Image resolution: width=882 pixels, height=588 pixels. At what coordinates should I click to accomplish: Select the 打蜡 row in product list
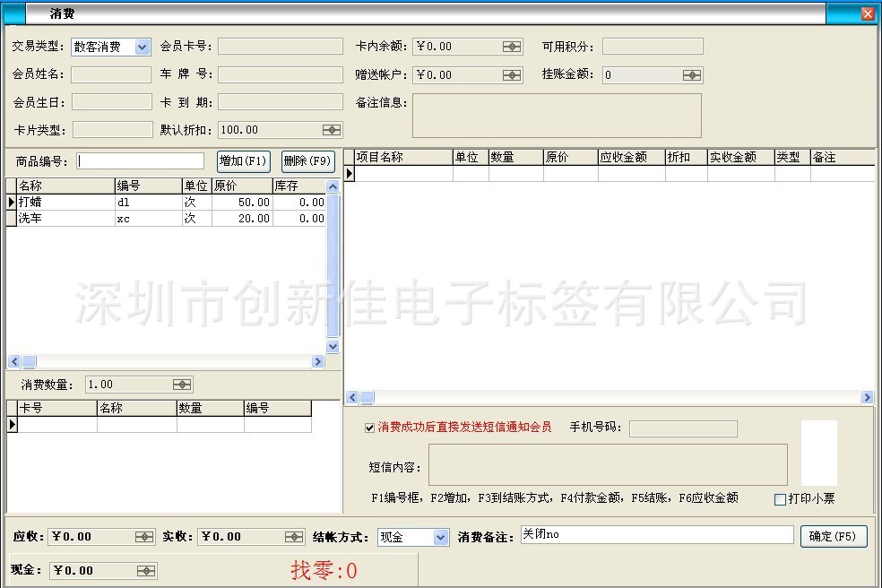coord(63,203)
